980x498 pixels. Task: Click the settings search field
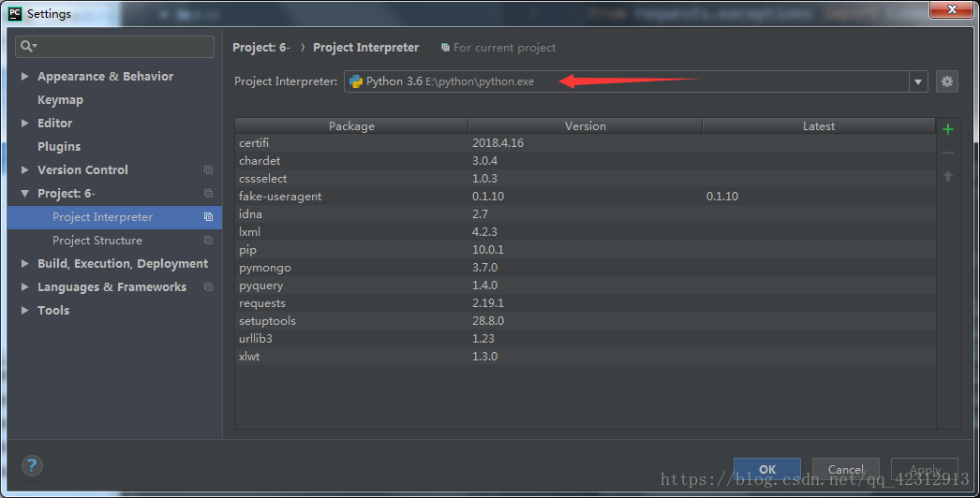coord(114,47)
